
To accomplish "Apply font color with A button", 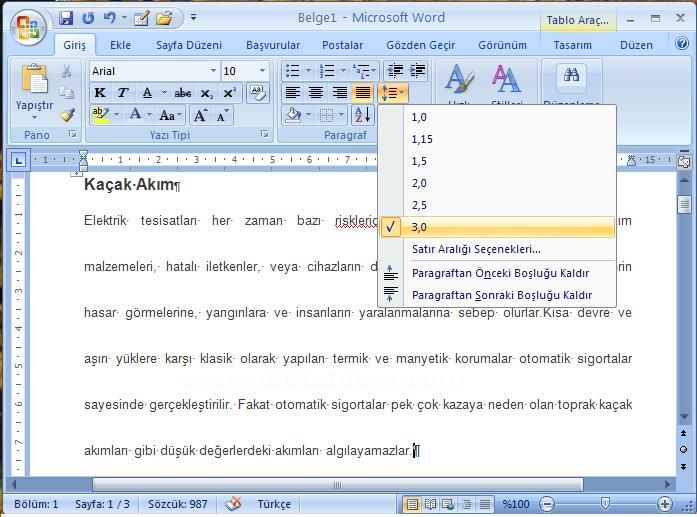I will (136, 115).
